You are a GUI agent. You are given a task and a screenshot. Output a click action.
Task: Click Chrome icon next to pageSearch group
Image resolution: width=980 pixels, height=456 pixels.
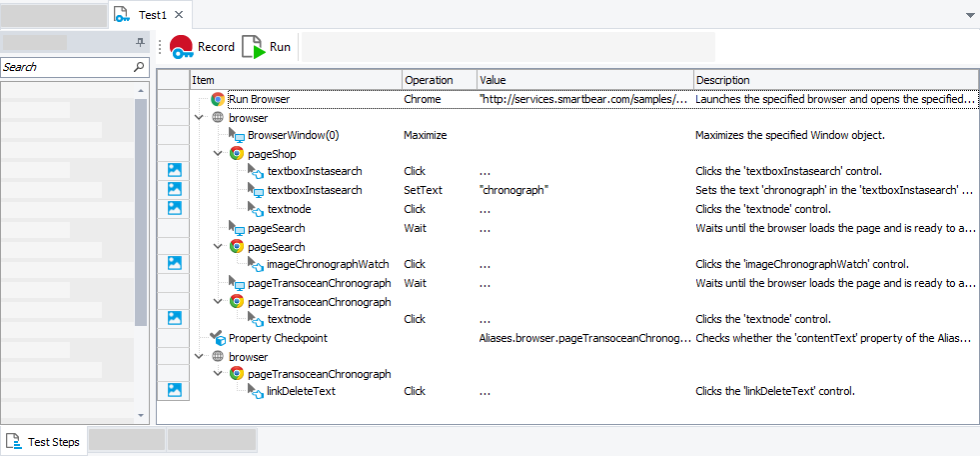[x=237, y=246]
